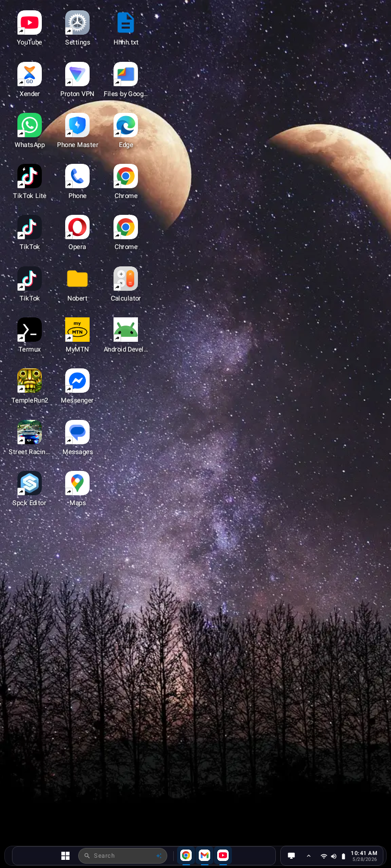Viewport: 391px width, 868px height.
Task: Open the TikTok shortcut beside Nobert folder
Action: coord(29,279)
